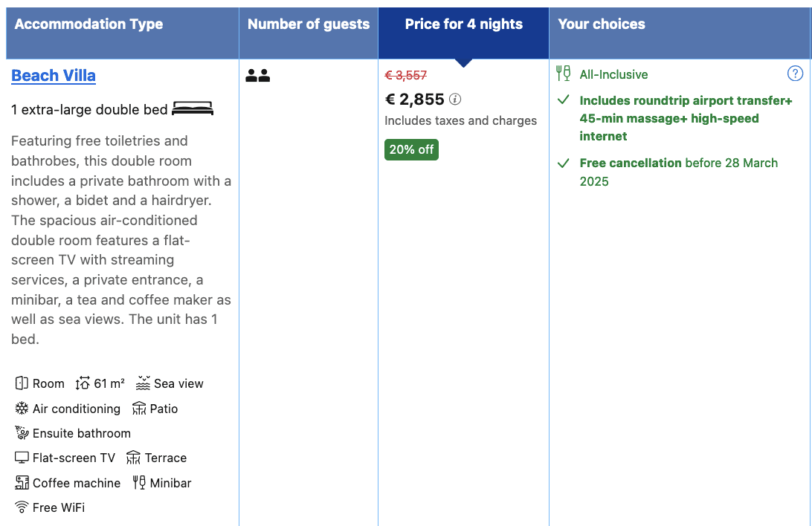Open the Beach Villa room link
This screenshot has width=812, height=526.
(54, 76)
